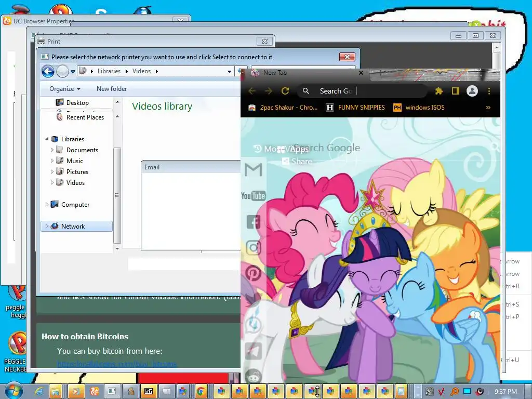Open the Telegram sidebar shortcut

point(254,351)
